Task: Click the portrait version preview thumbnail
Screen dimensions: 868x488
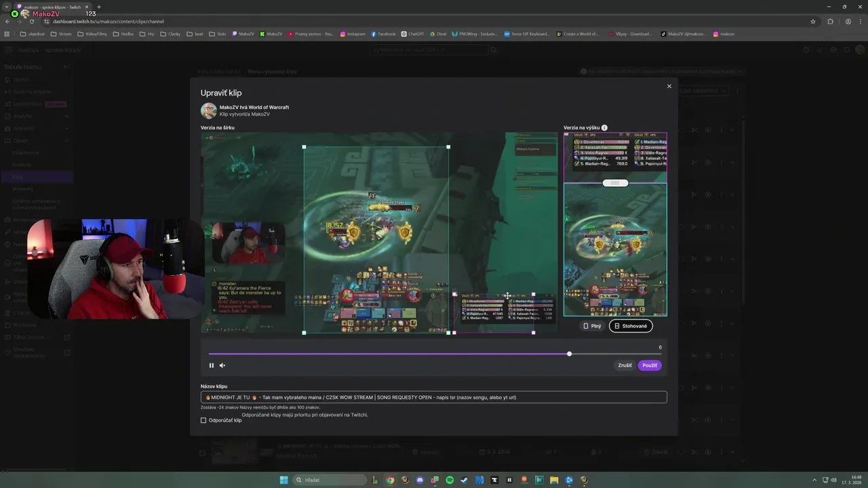Action: click(x=615, y=224)
